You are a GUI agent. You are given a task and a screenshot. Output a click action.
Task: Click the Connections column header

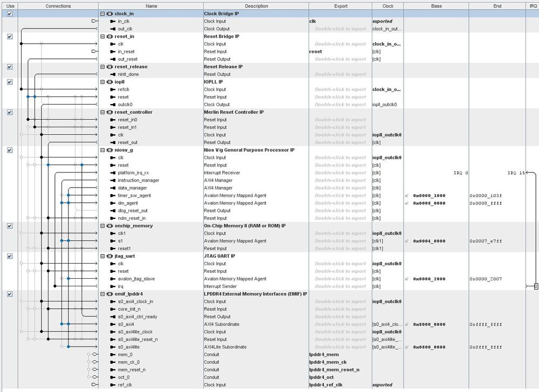coord(58,6)
